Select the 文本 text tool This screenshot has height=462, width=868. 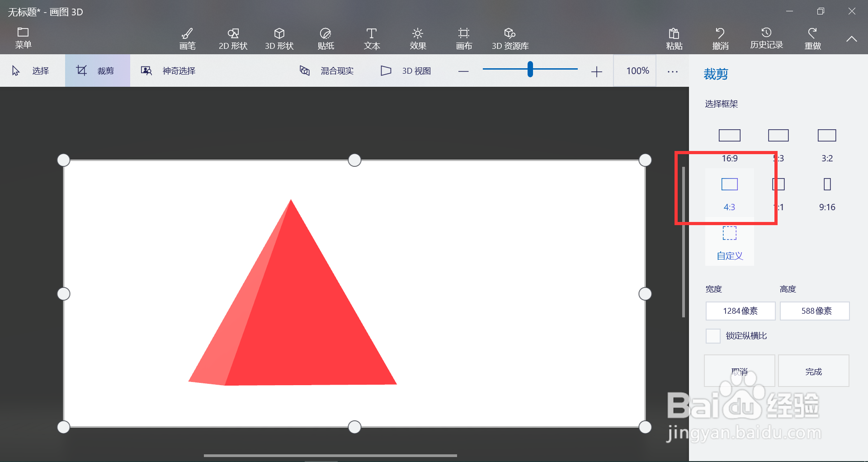click(x=372, y=38)
